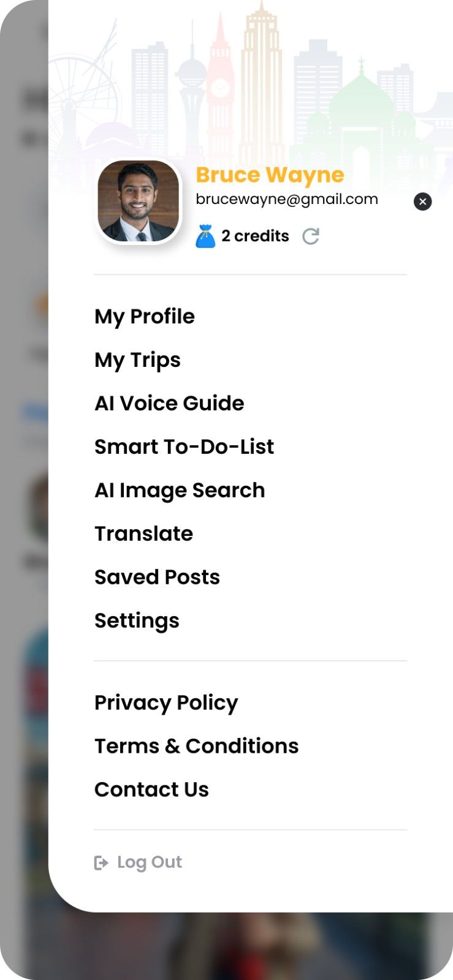Viewport: 453px width, 980px height.
Task: Start AI Image Search
Action: (180, 491)
